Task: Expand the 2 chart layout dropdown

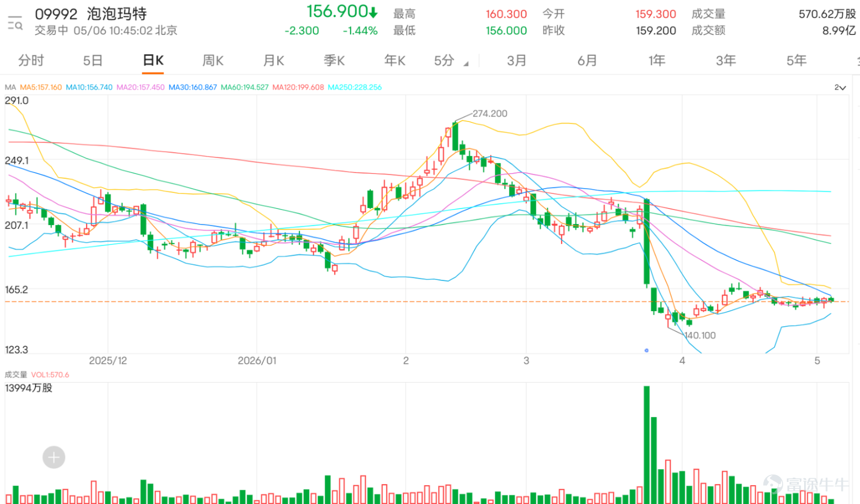Action: coord(840,88)
